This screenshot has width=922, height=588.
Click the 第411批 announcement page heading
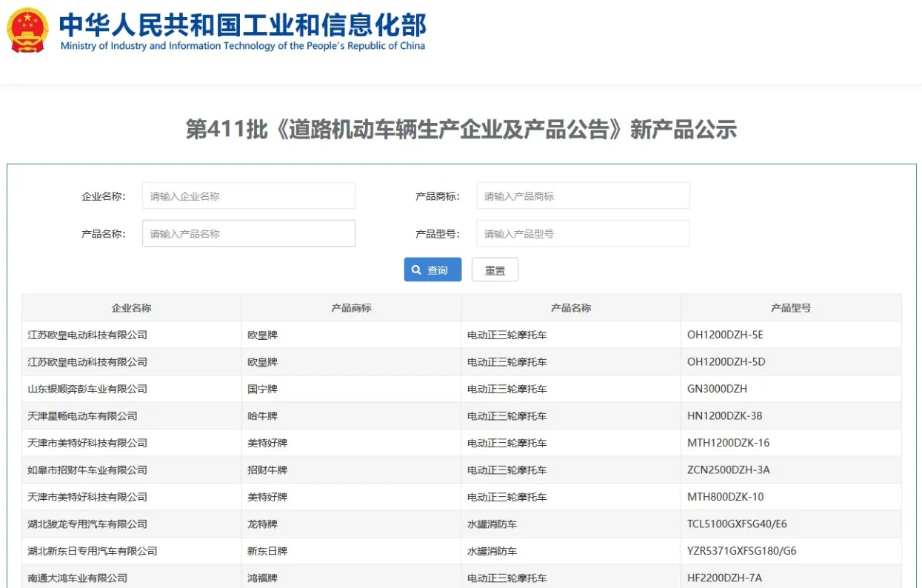coord(461,130)
